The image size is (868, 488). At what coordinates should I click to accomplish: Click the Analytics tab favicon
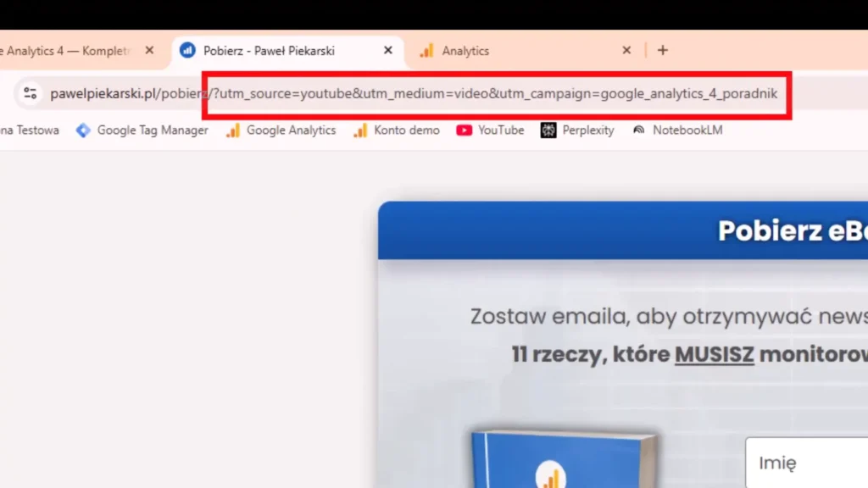tap(426, 51)
